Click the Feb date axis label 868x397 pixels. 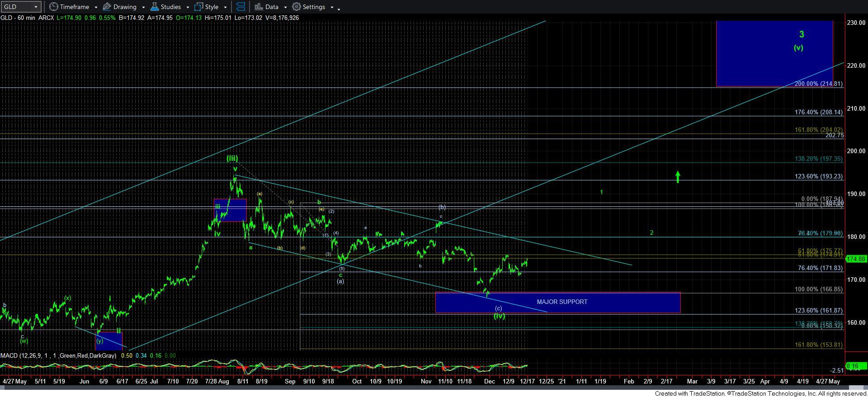tap(629, 381)
